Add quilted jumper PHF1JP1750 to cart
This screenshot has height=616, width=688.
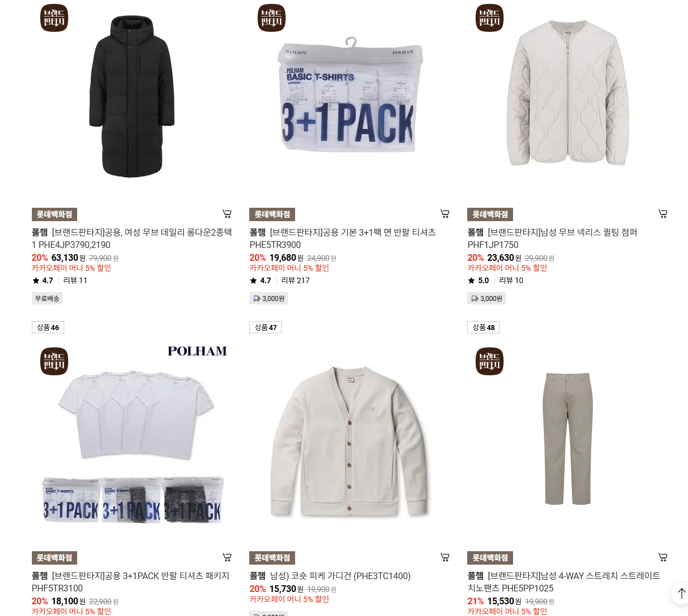point(663,213)
